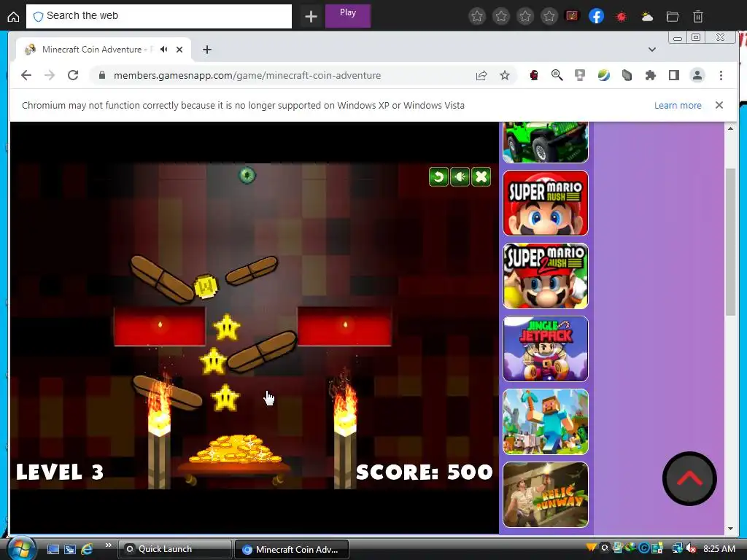This screenshot has height=560, width=747.
Task: Mute the game sound with the speaker icon
Action: pyautogui.click(x=460, y=177)
